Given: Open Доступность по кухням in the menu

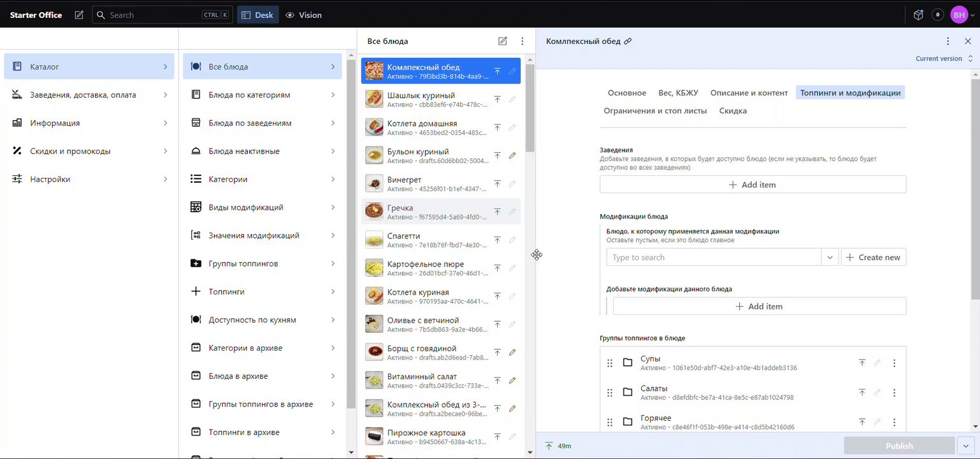Looking at the screenshot, I should click(263, 319).
